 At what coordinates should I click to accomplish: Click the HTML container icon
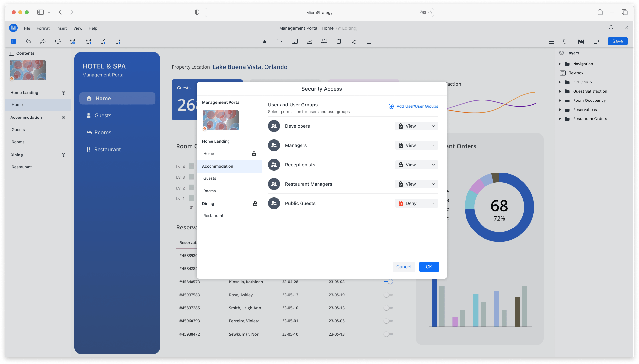(324, 41)
